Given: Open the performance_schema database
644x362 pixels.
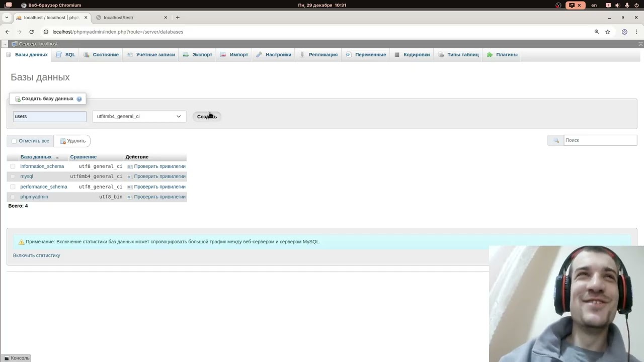Looking at the screenshot, I should 44,187.
